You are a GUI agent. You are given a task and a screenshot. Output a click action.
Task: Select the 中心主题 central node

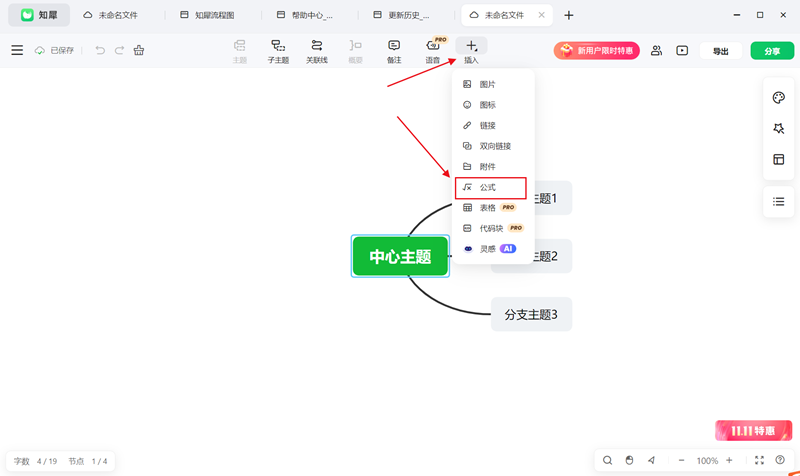(x=400, y=256)
